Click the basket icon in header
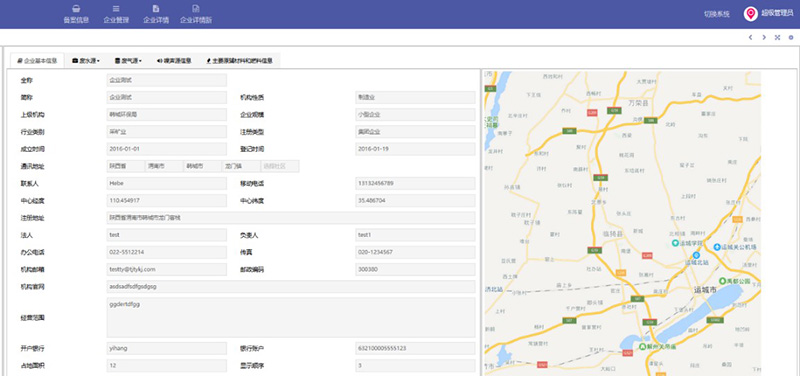Image resolution: width=800 pixels, height=376 pixels. click(x=76, y=9)
